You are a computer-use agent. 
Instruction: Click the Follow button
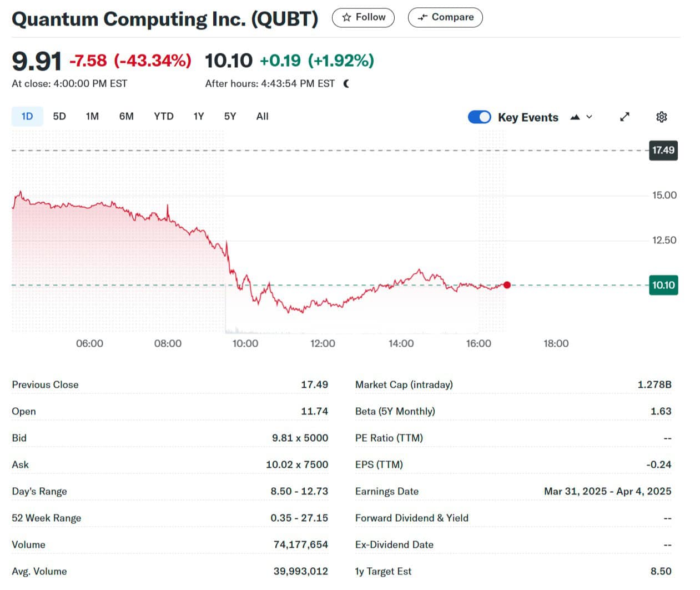click(363, 17)
